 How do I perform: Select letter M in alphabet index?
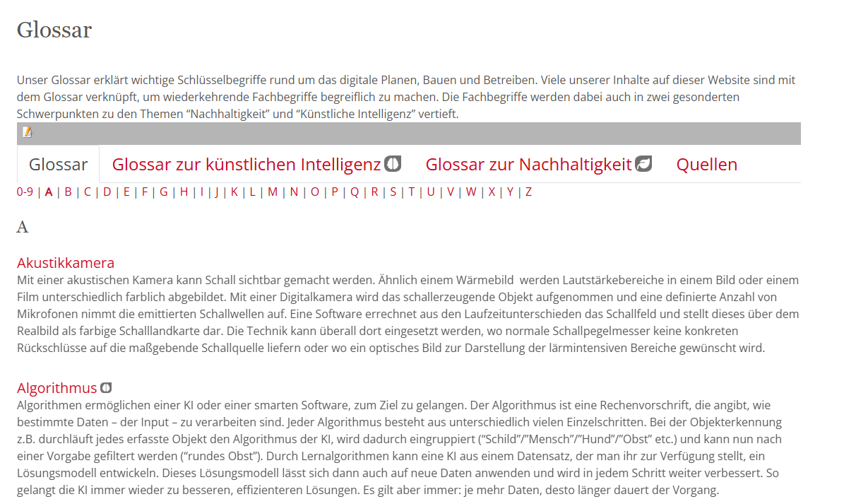click(272, 192)
